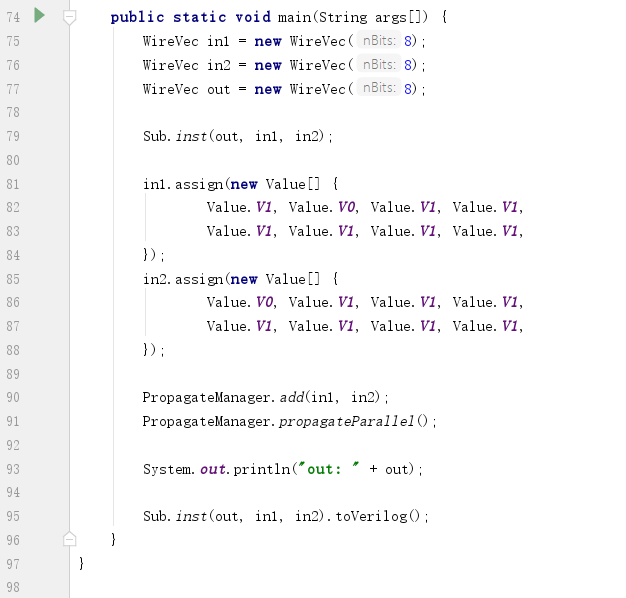Screen dimensions: 626x598
Task: Click 'Sub' class name on line 79
Action: [x=155, y=137]
